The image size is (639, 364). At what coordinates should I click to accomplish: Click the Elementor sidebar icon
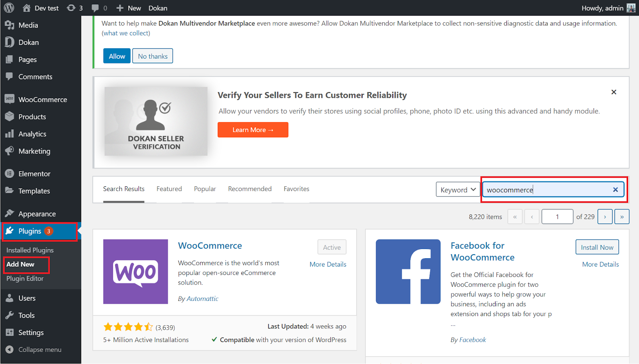(10, 174)
